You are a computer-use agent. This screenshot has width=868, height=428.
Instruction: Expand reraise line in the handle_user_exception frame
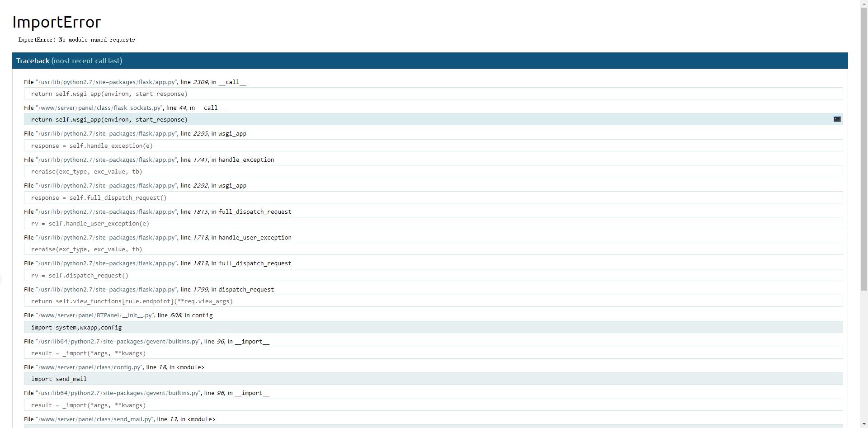(433, 249)
